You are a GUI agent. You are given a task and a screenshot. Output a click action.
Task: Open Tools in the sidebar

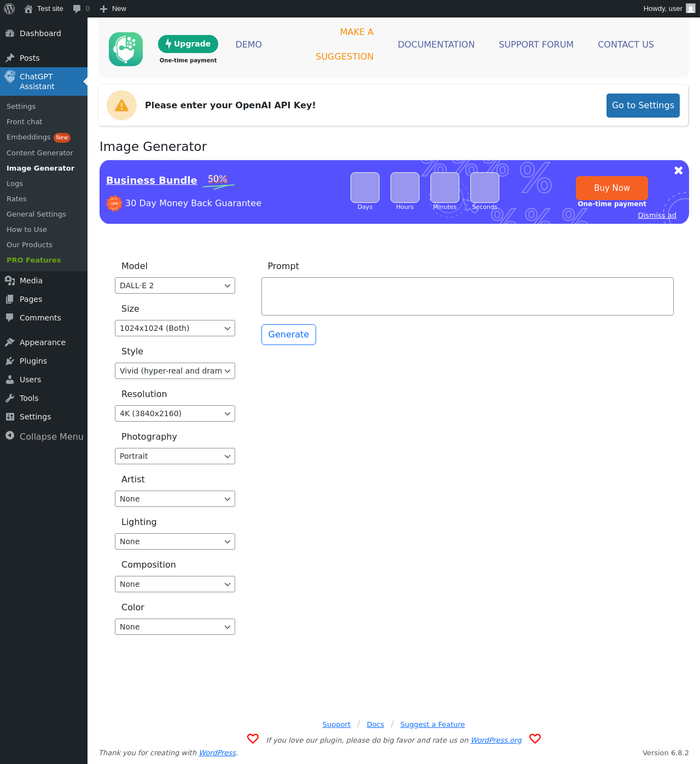click(44, 398)
